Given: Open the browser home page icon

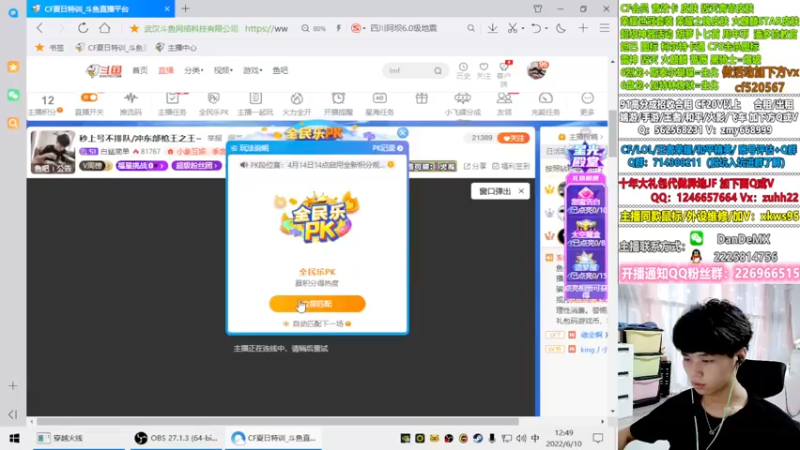Looking at the screenshot, I should point(105,28).
